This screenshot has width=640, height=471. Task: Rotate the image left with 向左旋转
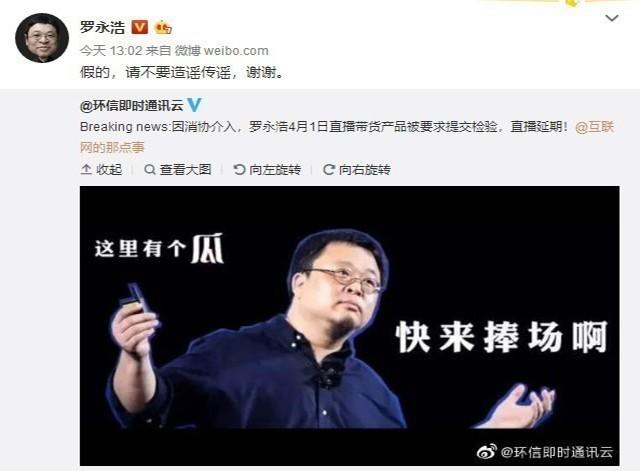[267, 169]
